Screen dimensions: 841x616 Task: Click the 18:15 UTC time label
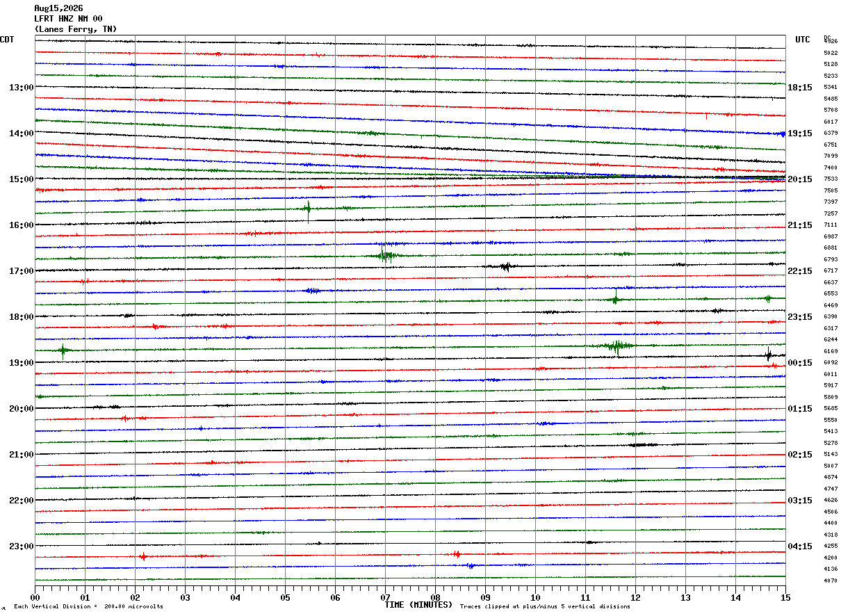coord(800,88)
